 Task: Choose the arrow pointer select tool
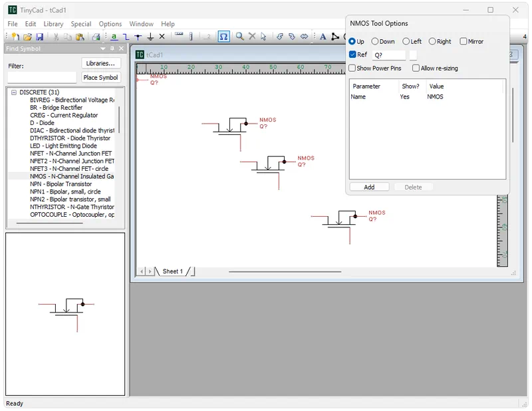[x=263, y=37]
